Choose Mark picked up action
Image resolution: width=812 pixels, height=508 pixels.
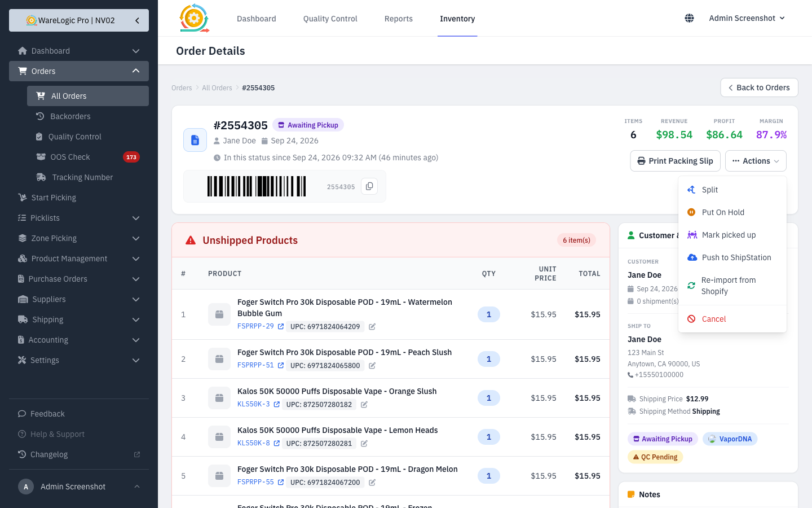click(732, 235)
